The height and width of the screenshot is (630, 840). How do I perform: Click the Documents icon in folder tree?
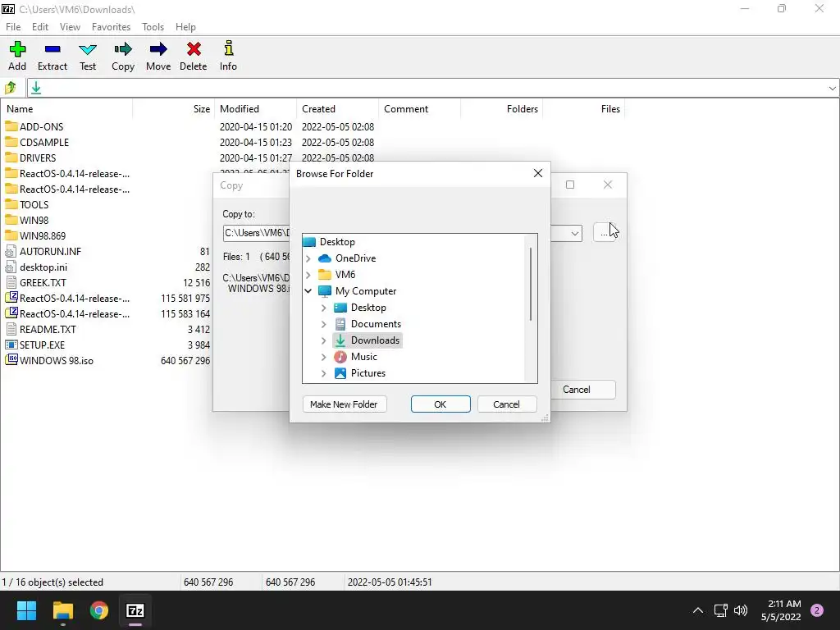coord(340,324)
